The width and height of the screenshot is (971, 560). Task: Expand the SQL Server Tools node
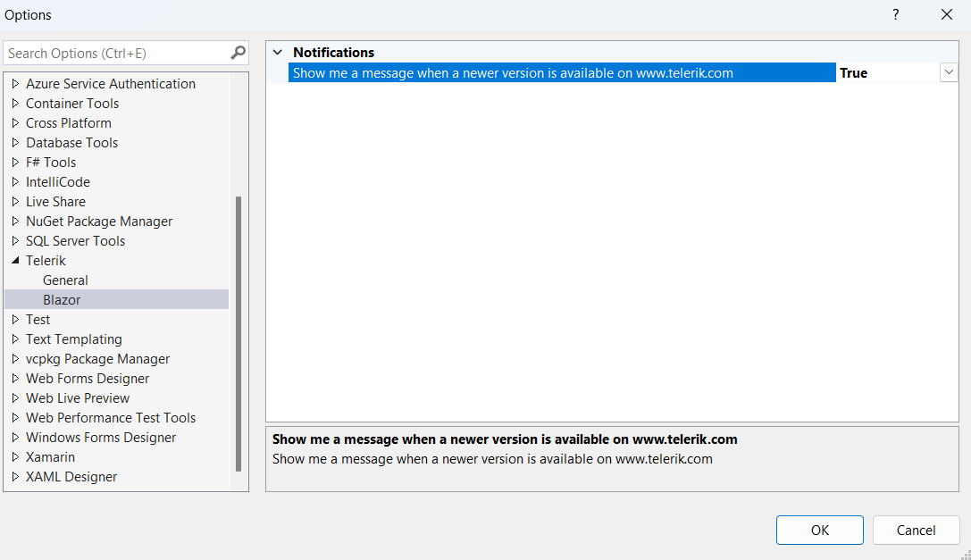point(15,241)
